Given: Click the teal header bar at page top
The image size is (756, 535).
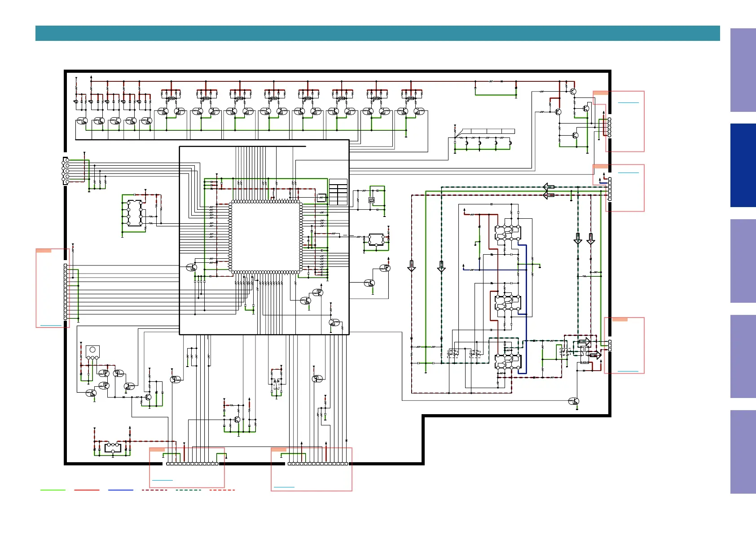Looking at the screenshot, I should pos(378,33).
